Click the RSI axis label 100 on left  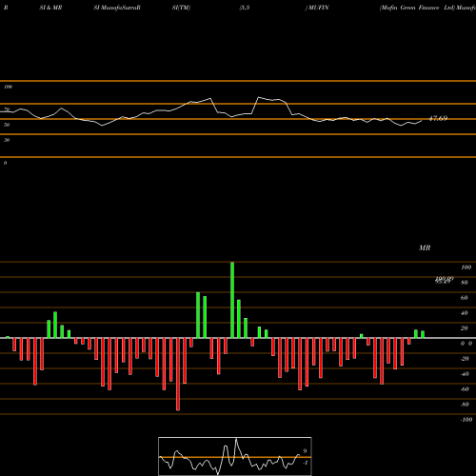[x=8, y=87]
